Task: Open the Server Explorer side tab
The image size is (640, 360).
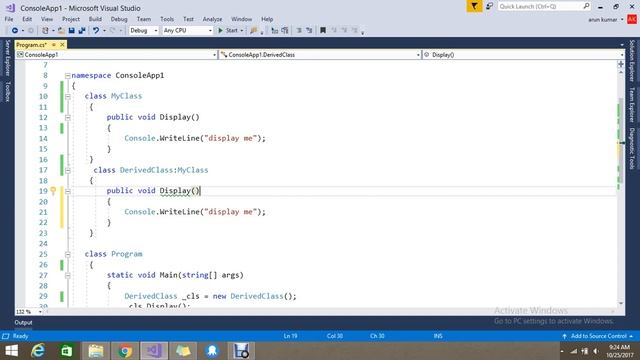Action: pos(7,58)
